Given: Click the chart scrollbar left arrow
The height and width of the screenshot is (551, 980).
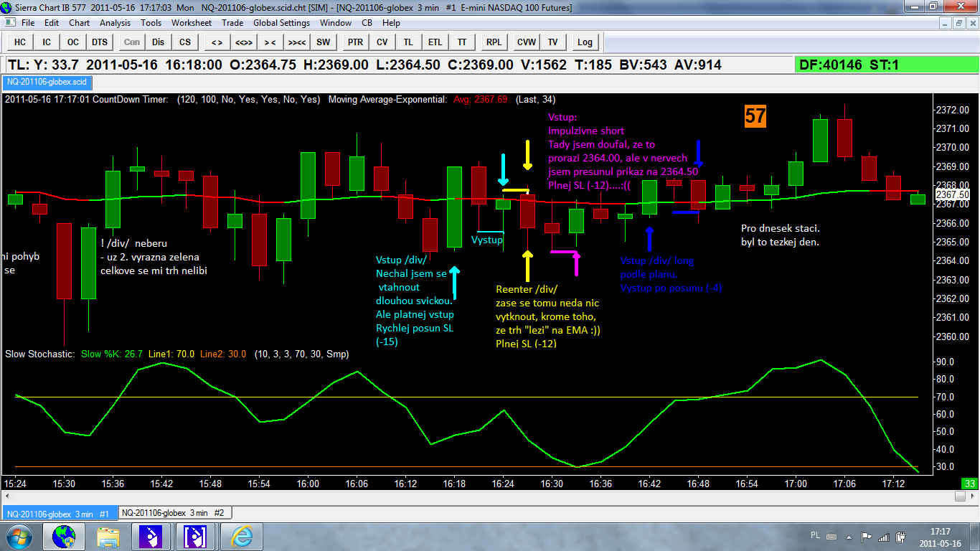Looking at the screenshot, I should (x=6, y=496).
